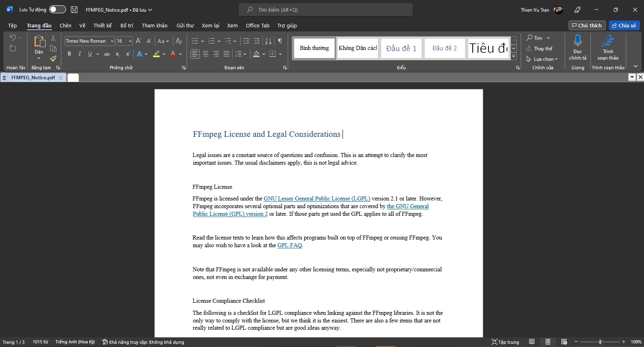Adjust the zoom slider handle

point(600,342)
